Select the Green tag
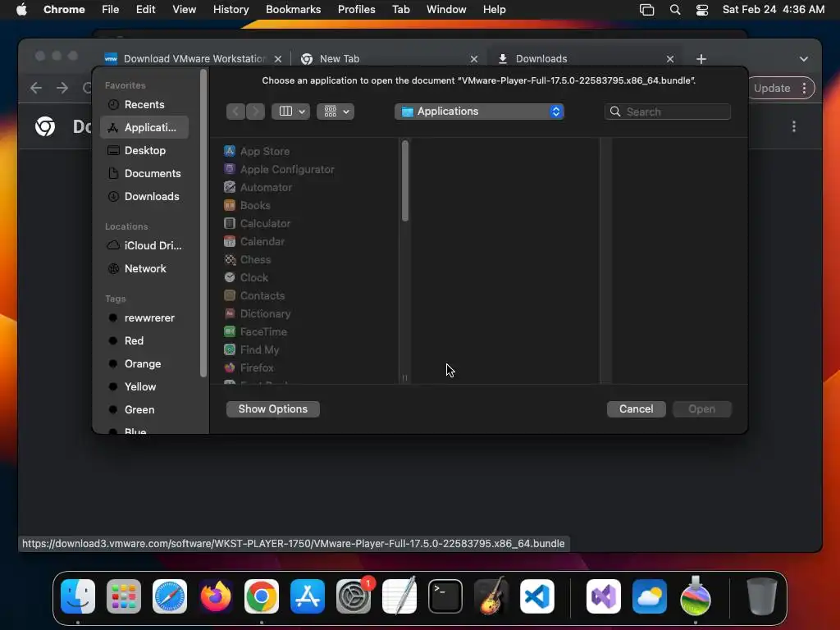The width and height of the screenshot is (840, 630). coord(144,410)
